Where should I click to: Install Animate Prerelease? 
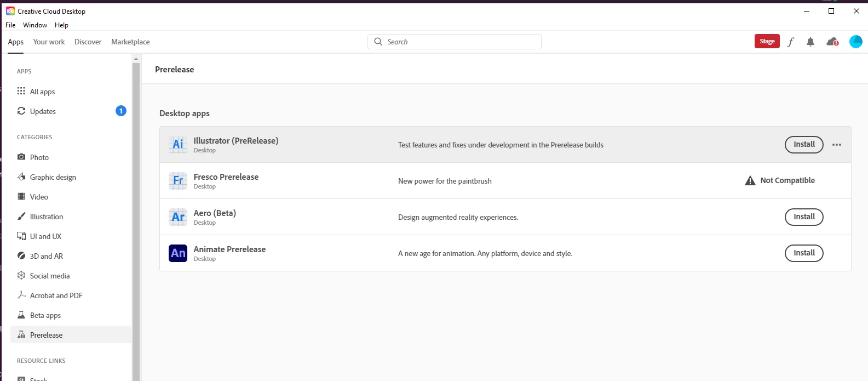point(804,253)
